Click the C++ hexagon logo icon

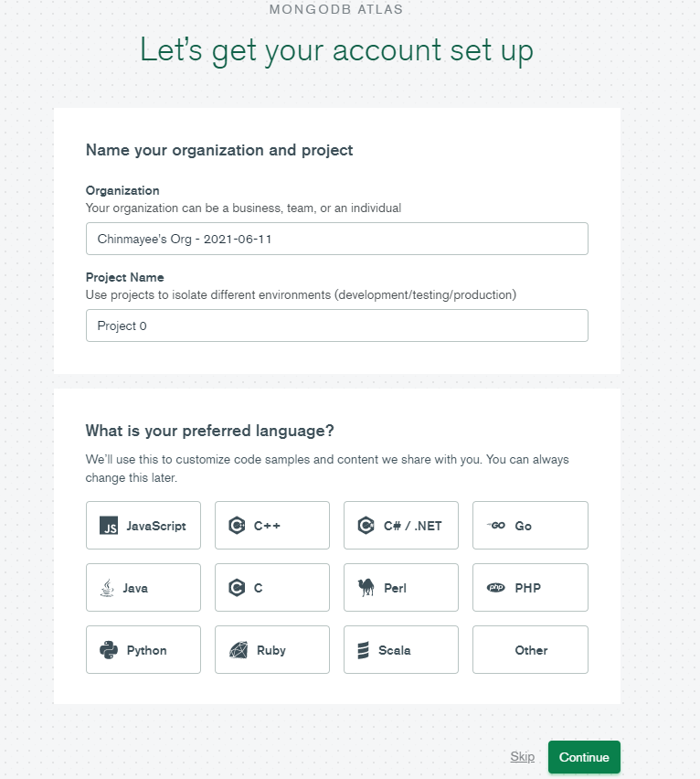237,525
